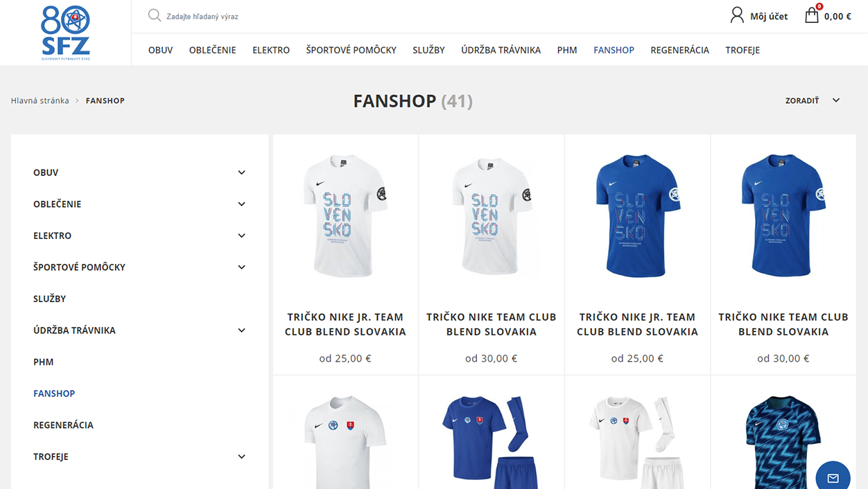Open REGENERÁCIA in top navigation
Screen dimensions: 868x489
[679, 50]
